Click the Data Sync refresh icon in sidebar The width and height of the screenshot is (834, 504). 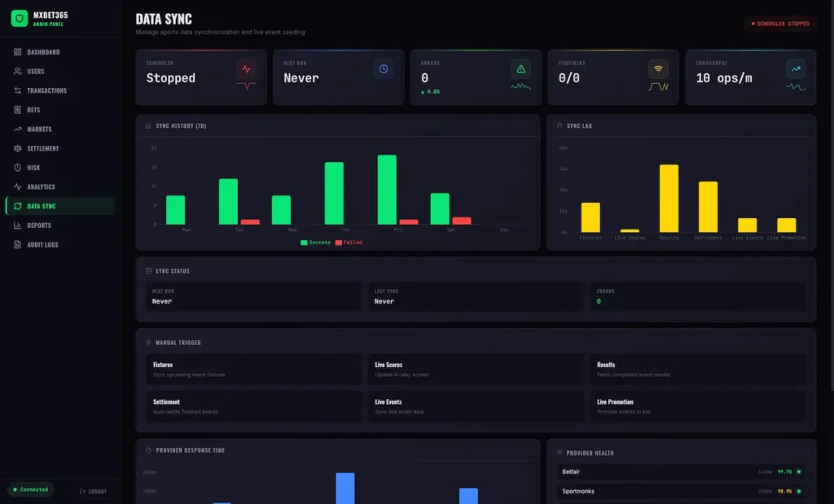(x=18, y=206)
